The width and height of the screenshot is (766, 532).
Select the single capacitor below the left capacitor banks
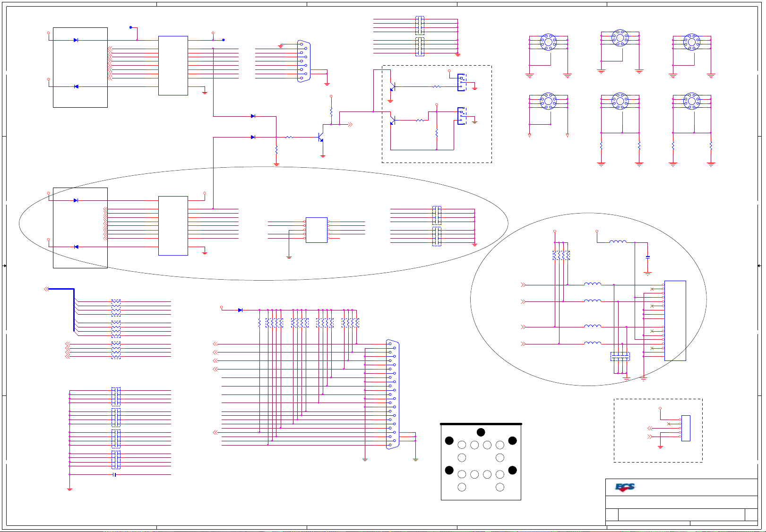[114, 474]
